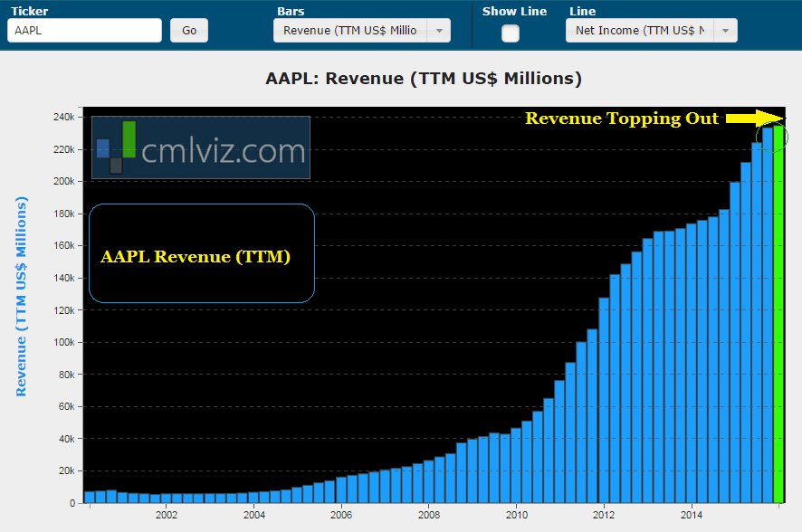Click the Net Income (TTM US$ combo box text
Viewport: 802px width, 532px height.
tap(640, 31)
